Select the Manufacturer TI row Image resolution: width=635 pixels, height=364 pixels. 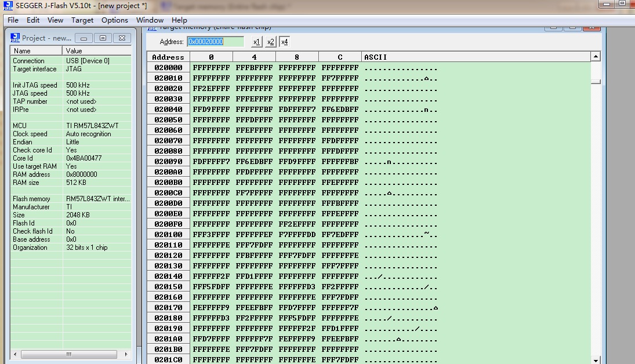(x=71, y=206)
